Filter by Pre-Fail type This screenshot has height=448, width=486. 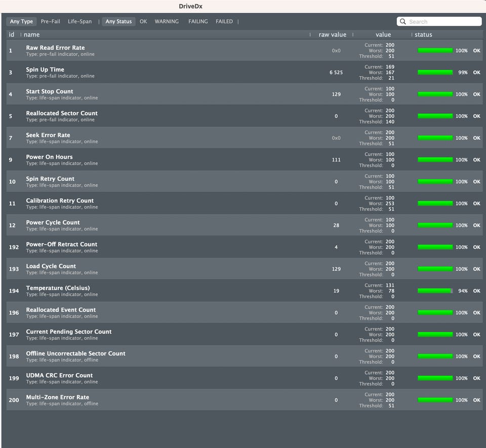[x=50, y=21]
